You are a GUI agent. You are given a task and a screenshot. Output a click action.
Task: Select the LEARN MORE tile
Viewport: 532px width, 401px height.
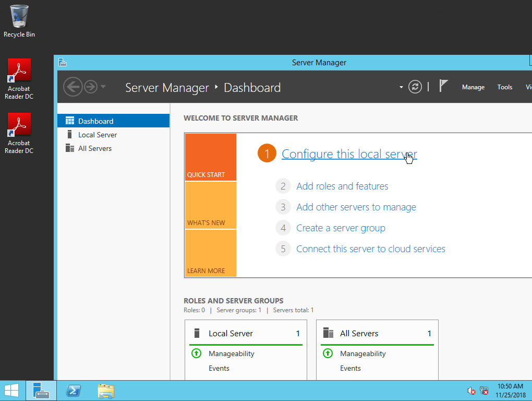[210, 253]
